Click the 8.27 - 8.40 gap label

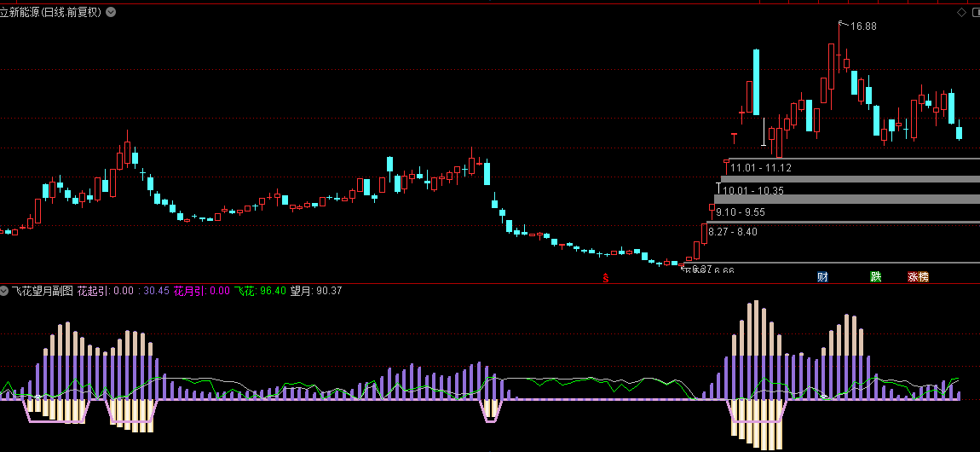point(733,232)
